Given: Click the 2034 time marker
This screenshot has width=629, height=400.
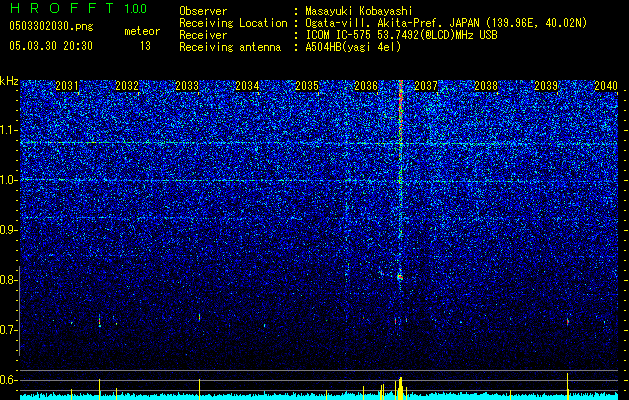Looking at the screenshot, I should click(x=247, y=85).
